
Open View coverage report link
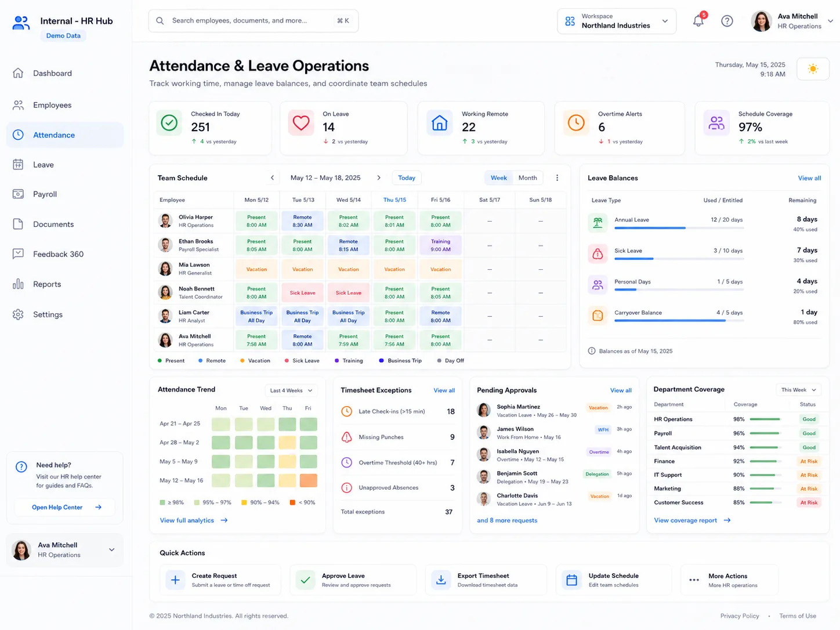pos(692,520)
